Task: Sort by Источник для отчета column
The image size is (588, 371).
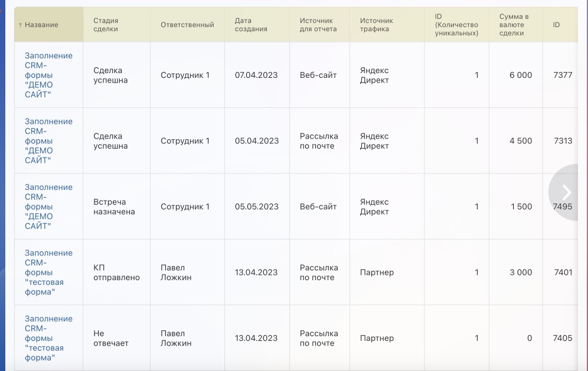Action: point(318,25)
